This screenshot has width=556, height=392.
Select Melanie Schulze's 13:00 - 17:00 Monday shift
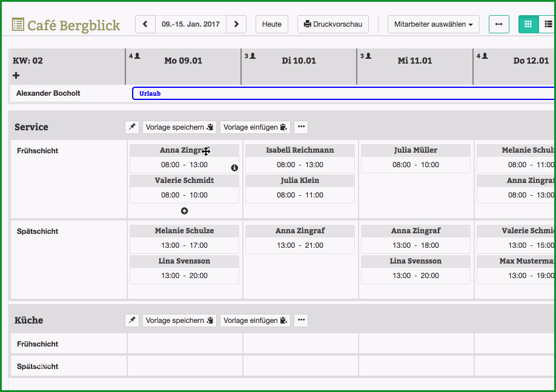(184, 239)
